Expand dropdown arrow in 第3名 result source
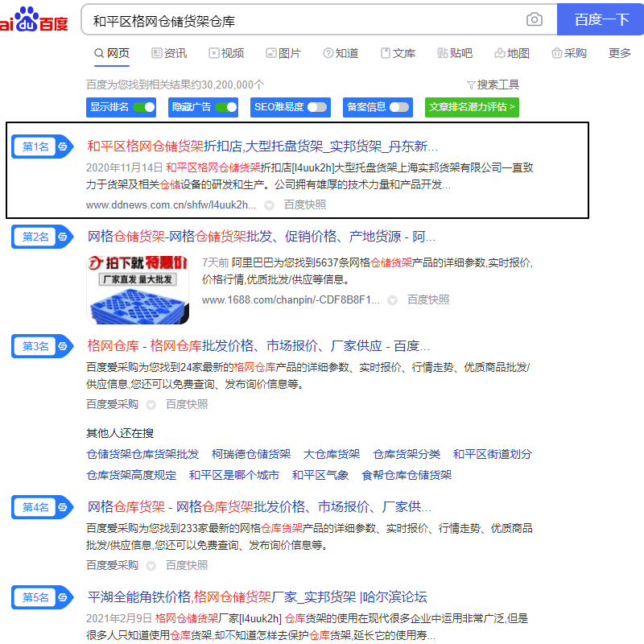 [151, 405]
